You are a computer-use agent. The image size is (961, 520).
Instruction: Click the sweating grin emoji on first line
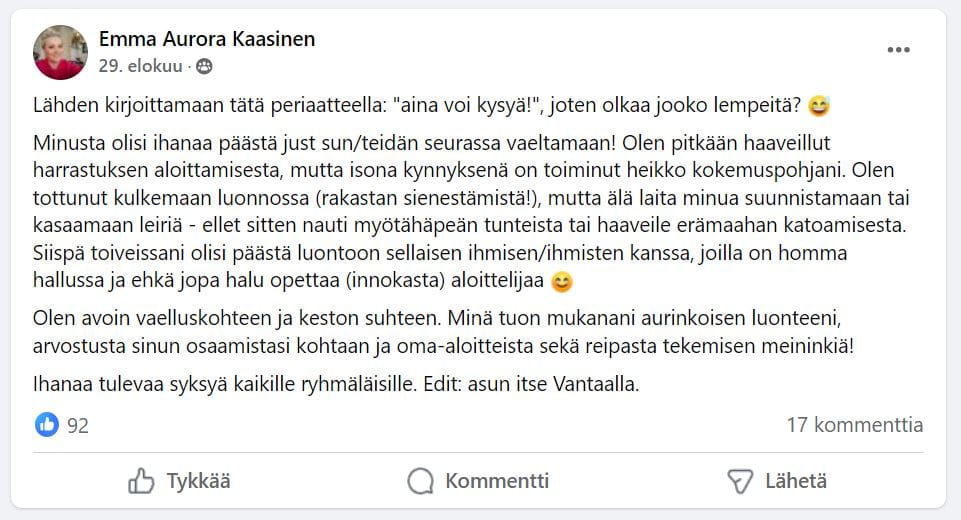point(820,105)
